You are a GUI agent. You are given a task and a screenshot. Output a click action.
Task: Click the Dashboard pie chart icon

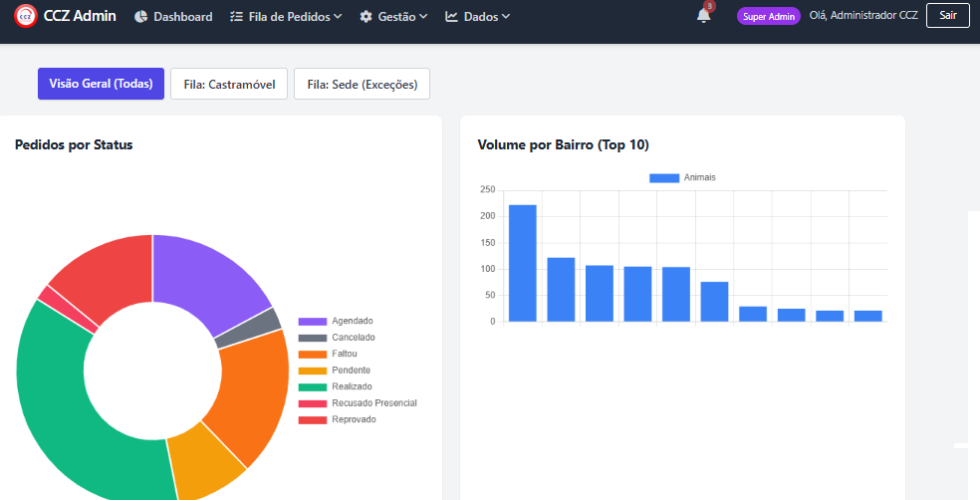pos(141,17)
